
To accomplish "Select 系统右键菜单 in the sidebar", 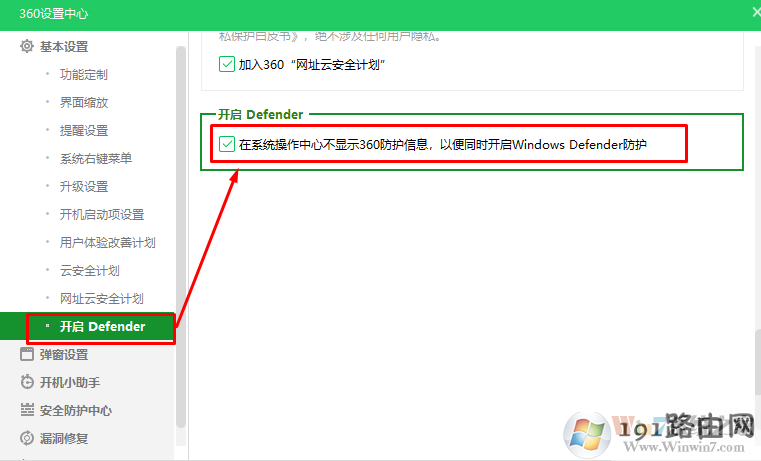I will pyautogui.click(x=96, y=159).
